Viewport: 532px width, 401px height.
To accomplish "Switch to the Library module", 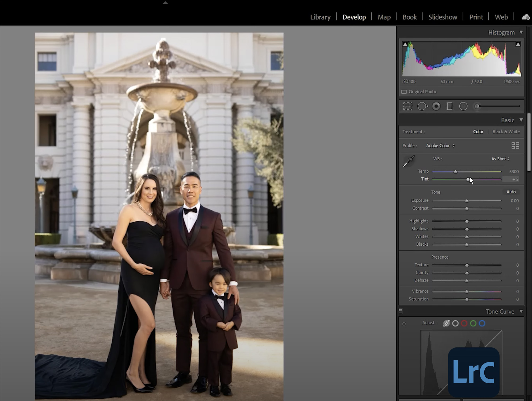I will click(320, 17).
